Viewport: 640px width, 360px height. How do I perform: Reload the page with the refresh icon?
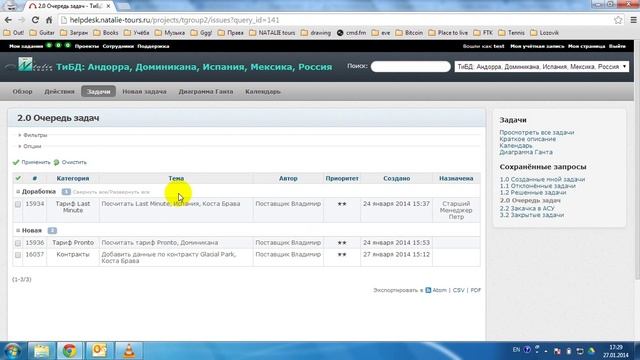click(35, 20)
